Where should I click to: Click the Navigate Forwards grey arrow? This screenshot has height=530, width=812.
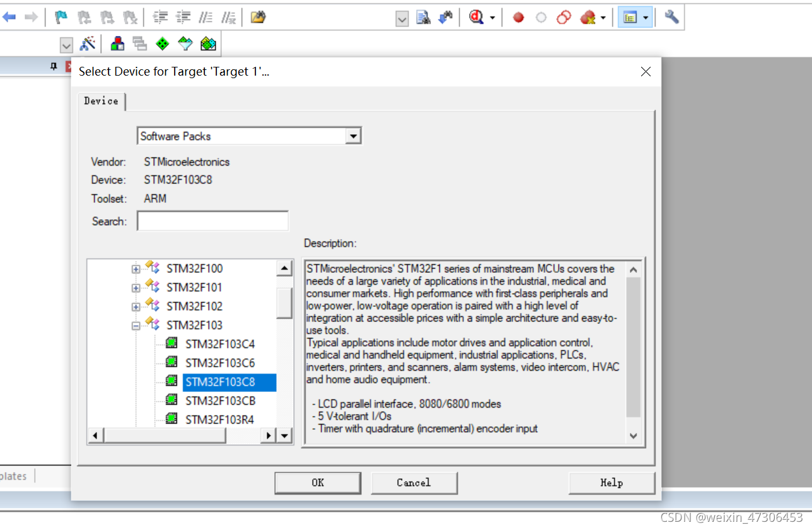[x=31, y=18]
